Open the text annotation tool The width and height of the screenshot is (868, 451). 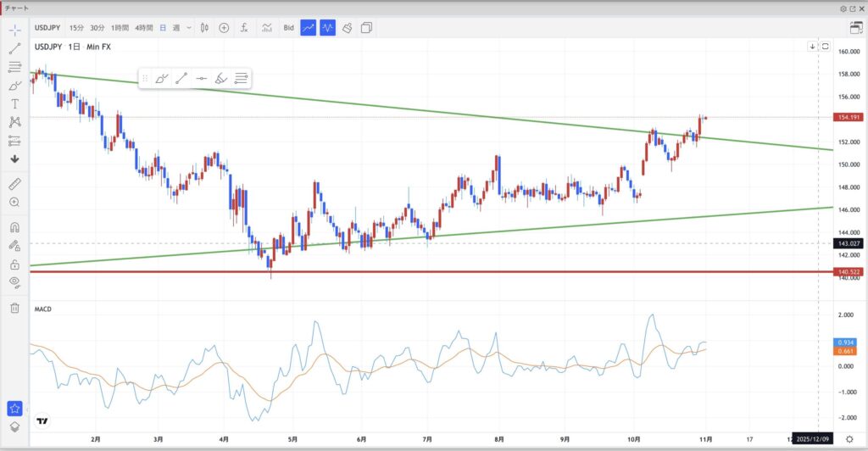pos(14,103)
